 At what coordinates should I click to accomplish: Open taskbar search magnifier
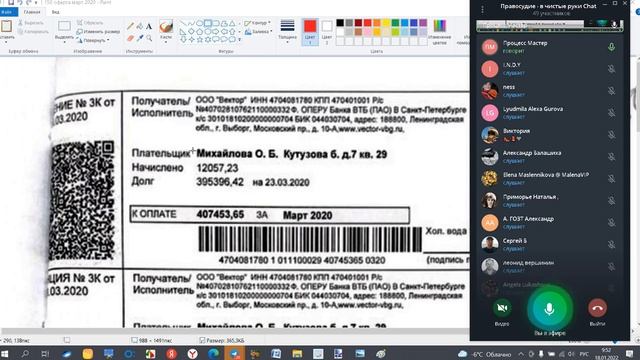25,353
